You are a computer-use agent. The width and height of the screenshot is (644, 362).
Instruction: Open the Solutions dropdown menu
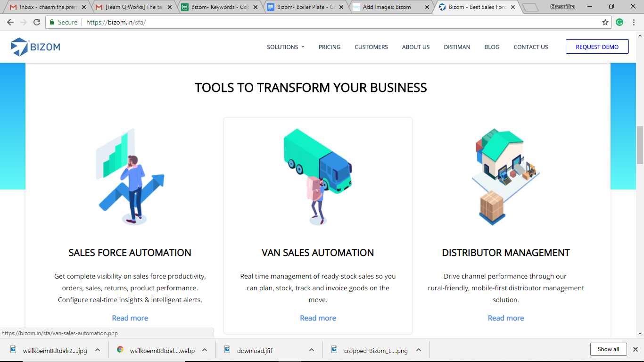(286, 47)
